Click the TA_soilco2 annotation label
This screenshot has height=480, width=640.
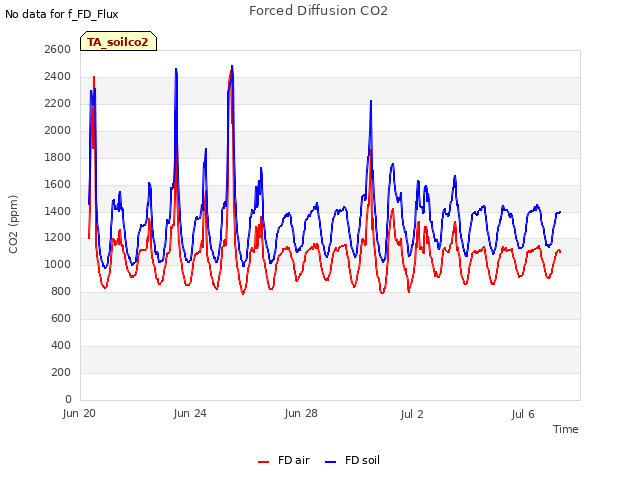[118, 41]
